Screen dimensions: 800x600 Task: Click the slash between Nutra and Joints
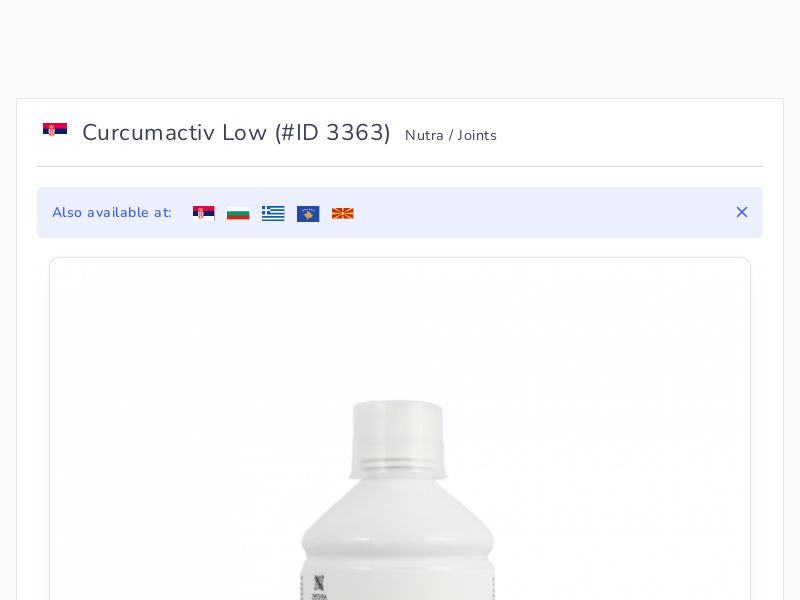pyautogui.click(x=451, y=136)
